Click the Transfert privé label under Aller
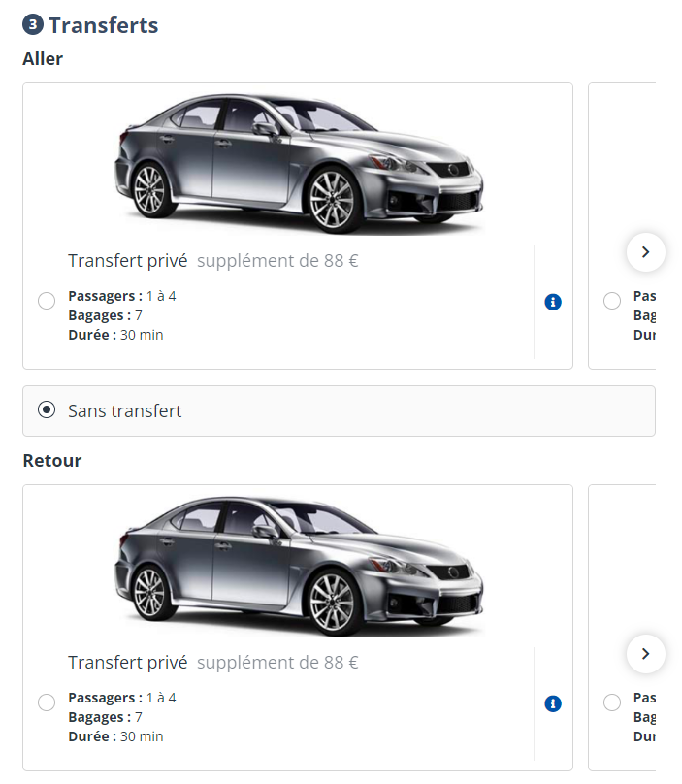 pyautogui.click(x=127, y=261)
